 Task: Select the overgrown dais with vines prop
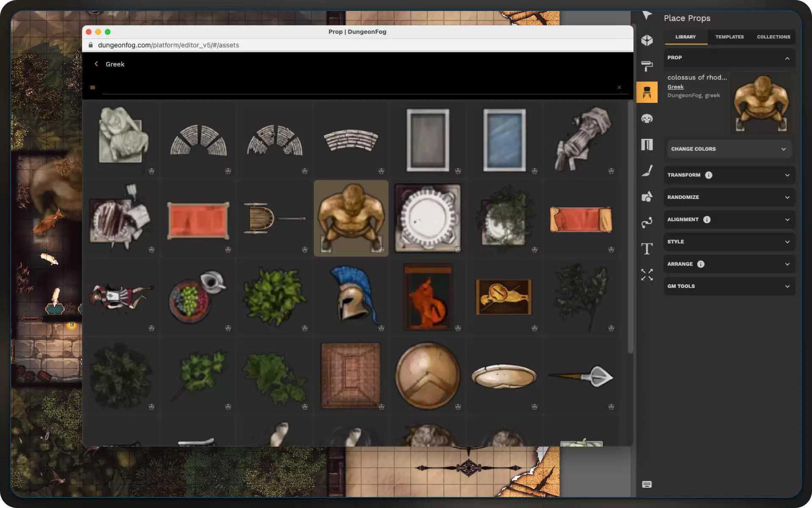[504, 218]
